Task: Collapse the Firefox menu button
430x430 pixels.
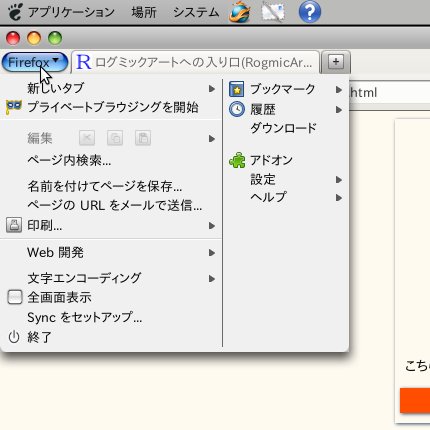Action: click(x=35, y=62)
